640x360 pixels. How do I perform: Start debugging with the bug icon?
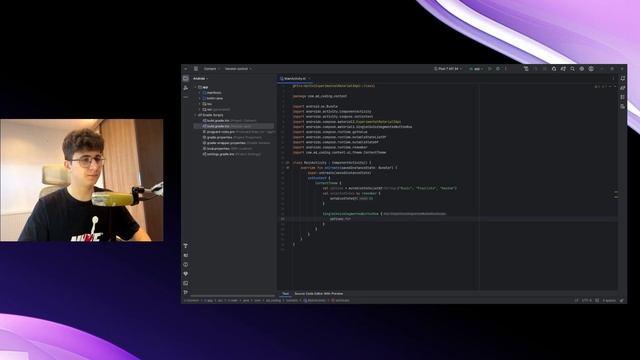point(498,69)
